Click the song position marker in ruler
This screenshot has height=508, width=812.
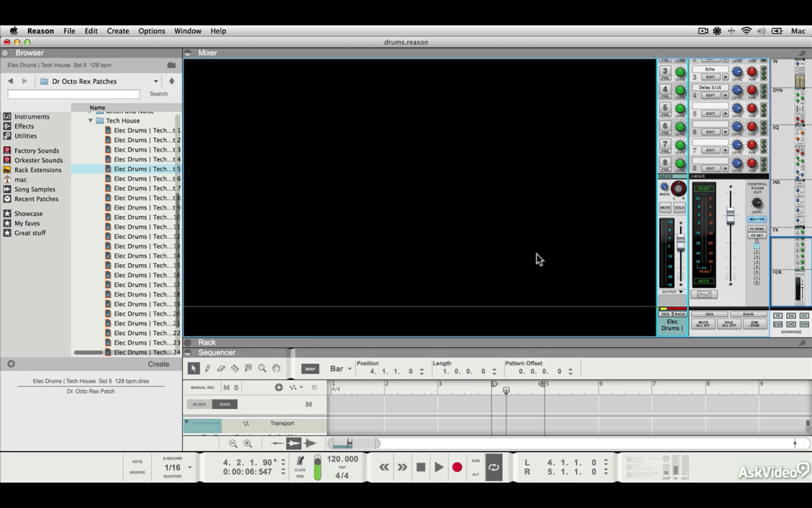506,390
